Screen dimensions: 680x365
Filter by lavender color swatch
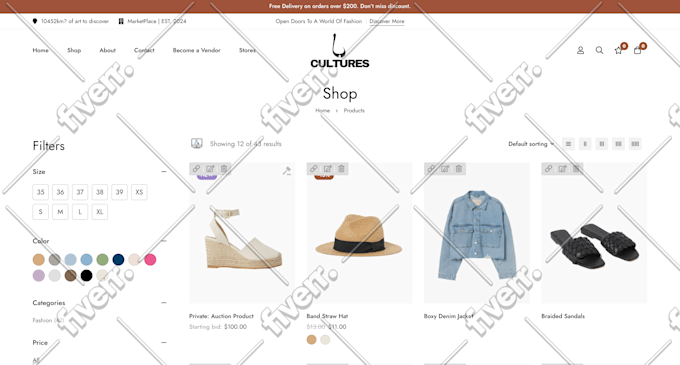point(39,275)
